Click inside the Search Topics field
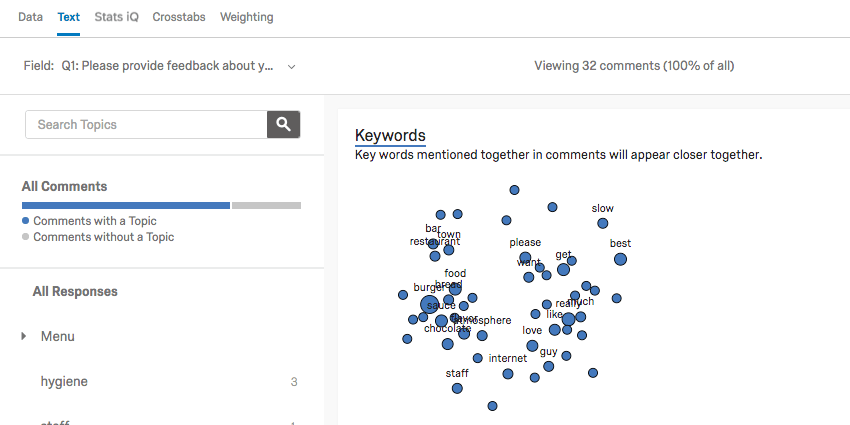Screen dimensions: 850x425 146,124
